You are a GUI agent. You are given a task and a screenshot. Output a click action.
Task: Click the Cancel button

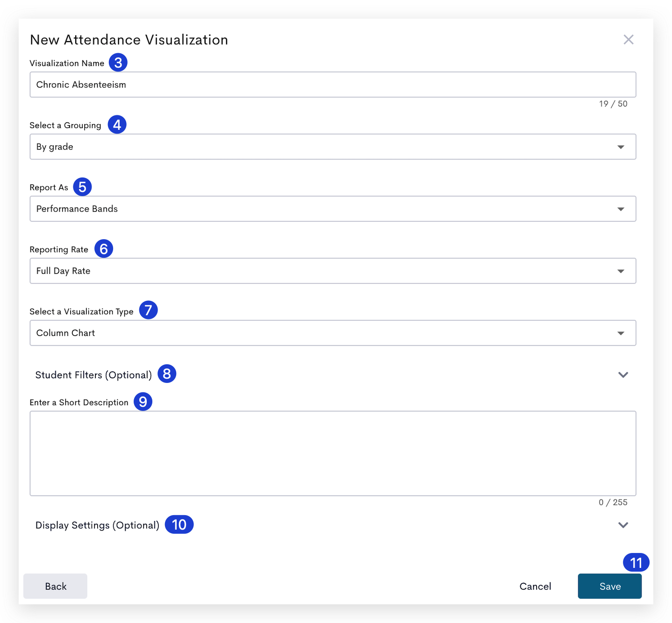click(x=535, y=586)
